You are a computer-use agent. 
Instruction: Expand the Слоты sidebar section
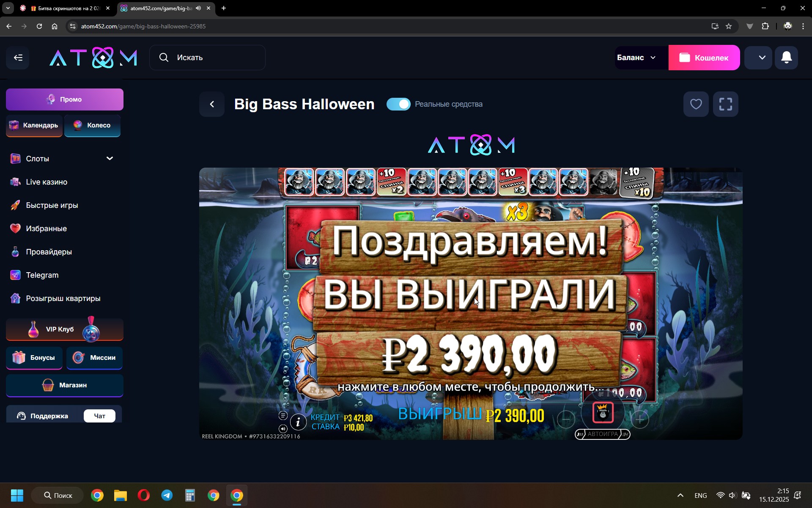[110, 158]
